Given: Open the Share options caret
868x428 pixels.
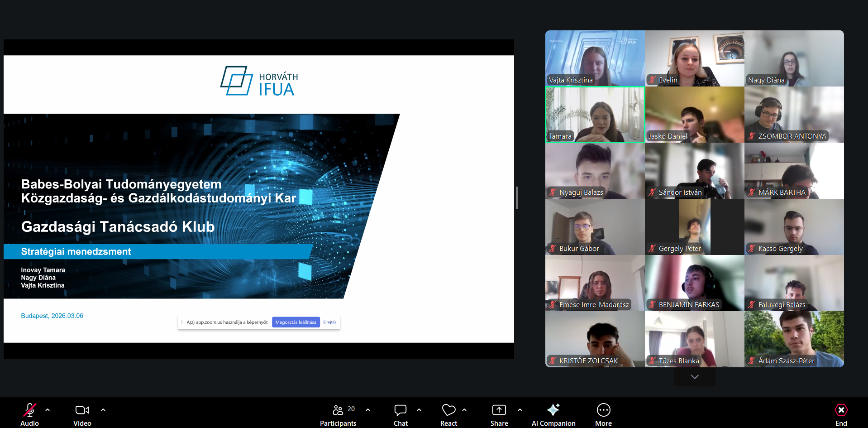Looking at the screenshot, I should (x=520, y=410).
